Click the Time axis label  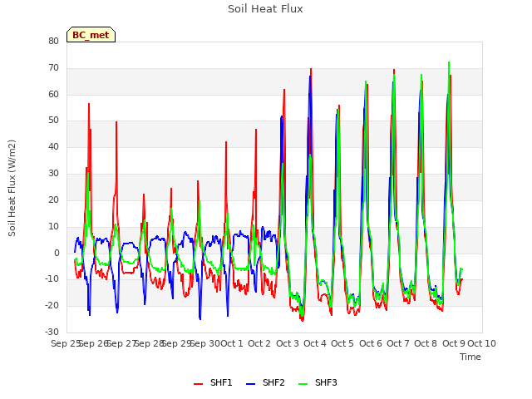(470, 357)
